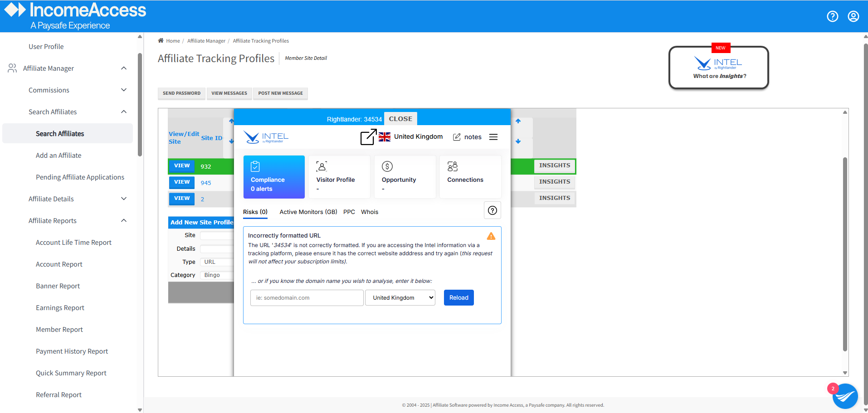Expand the Commissions menu section
The width and height of the screenshot is (868, 413).
click(x=123, y=90)
